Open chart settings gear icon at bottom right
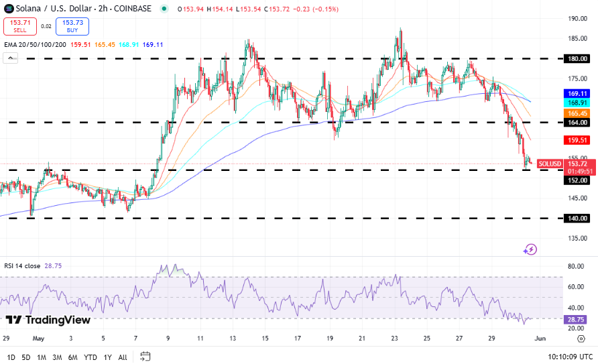Image resolution: width=598 pixels, height=364 pixels. pyautogui.click(x=581, y=339)
